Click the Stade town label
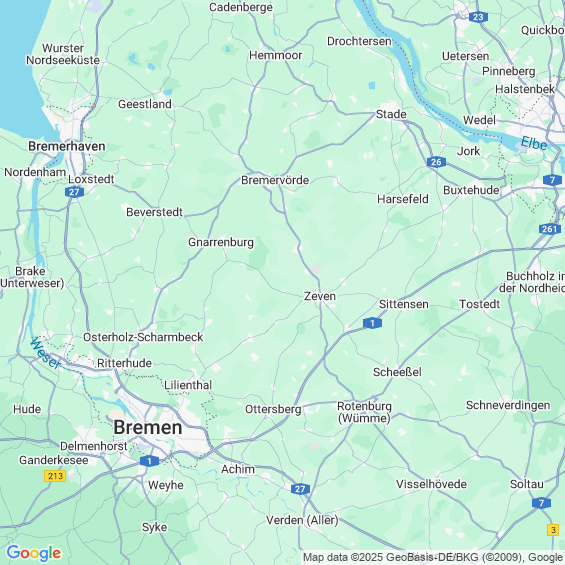The image size is (565, 565). (391, 114)
